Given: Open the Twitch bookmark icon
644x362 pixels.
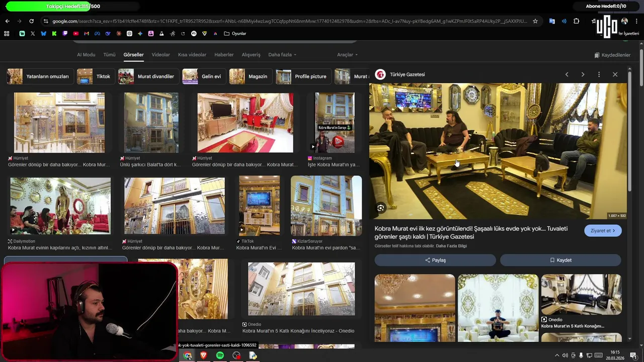Looking at the screenshot, I should (x=65, y=34).
